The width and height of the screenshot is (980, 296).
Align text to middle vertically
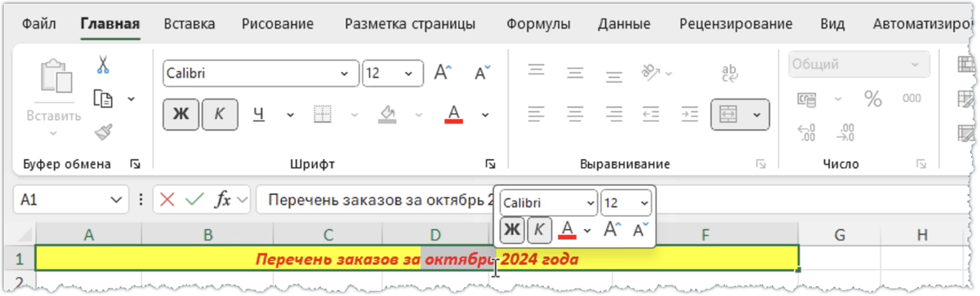tap(576, 73)
